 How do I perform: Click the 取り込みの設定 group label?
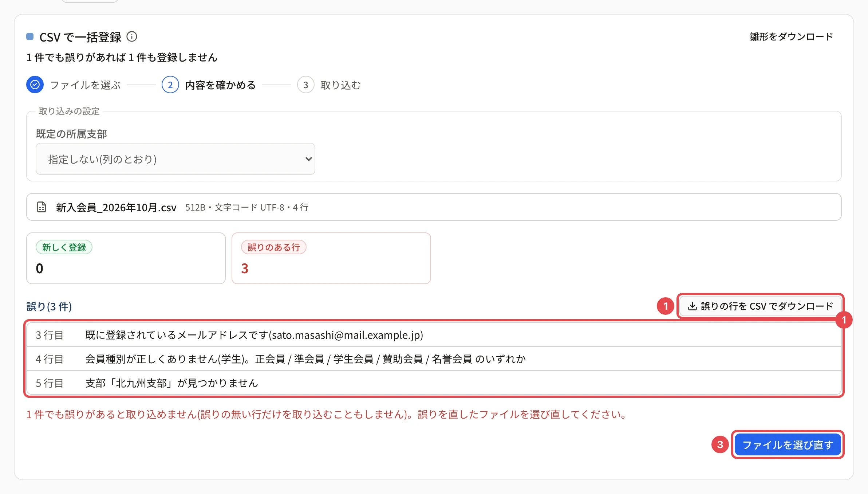coord(69,111)
